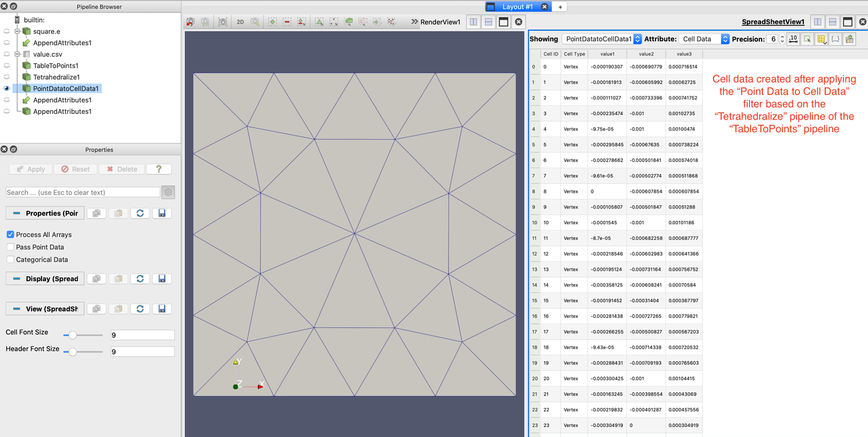Image resolution: width=868 pixels, height=437 pixels.
Task: Click the Precision value field
Action: click(x=772, y=39)
